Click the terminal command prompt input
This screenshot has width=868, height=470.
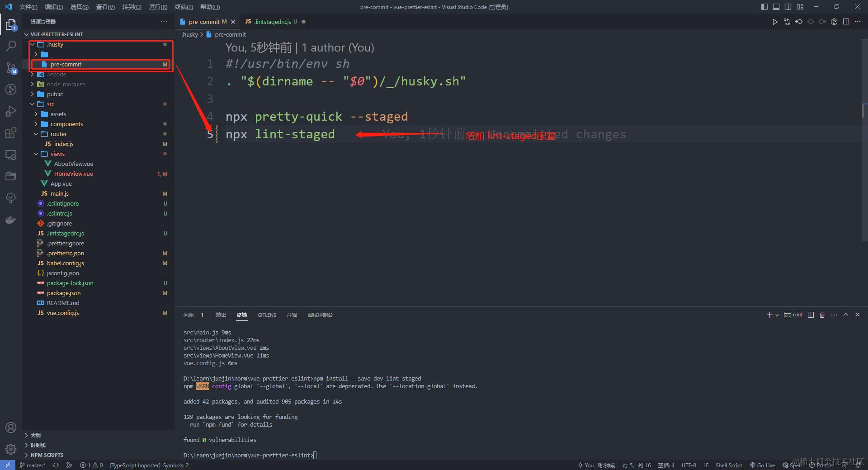pyautogui.click(x=315, y=455)
